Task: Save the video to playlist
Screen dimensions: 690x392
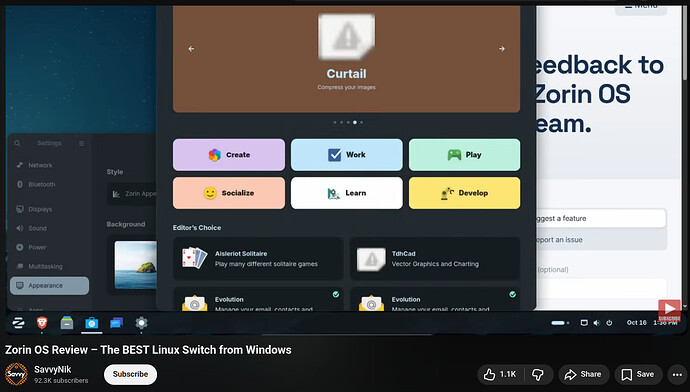Action: point(638,374)
